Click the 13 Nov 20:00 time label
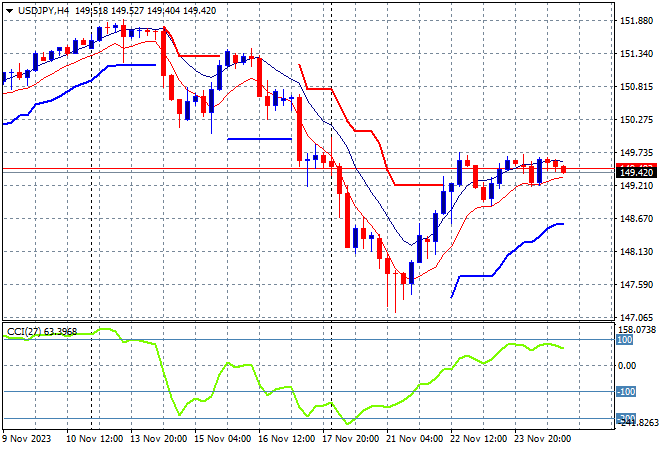Screen dimensions: 660x450 [159, 439]
